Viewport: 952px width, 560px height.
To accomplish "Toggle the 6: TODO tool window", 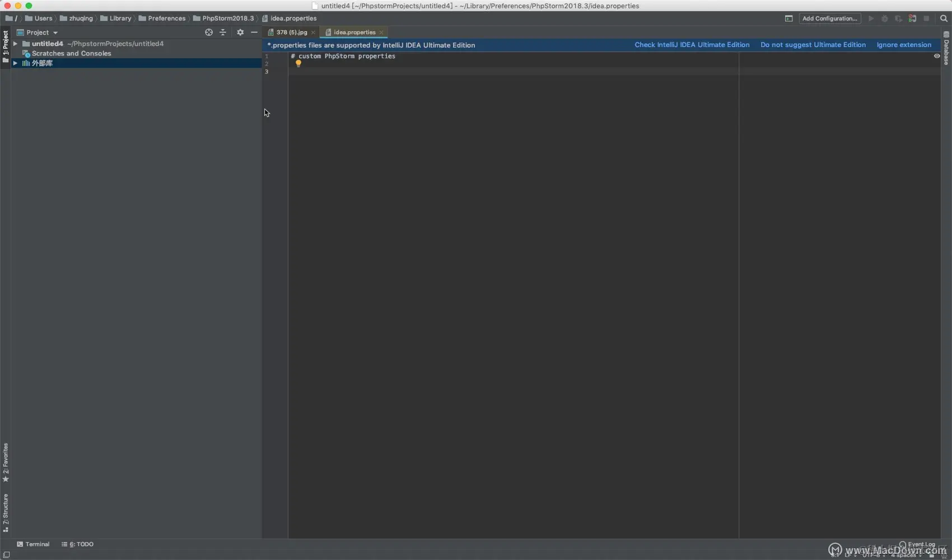I will [x=78, y=544].
